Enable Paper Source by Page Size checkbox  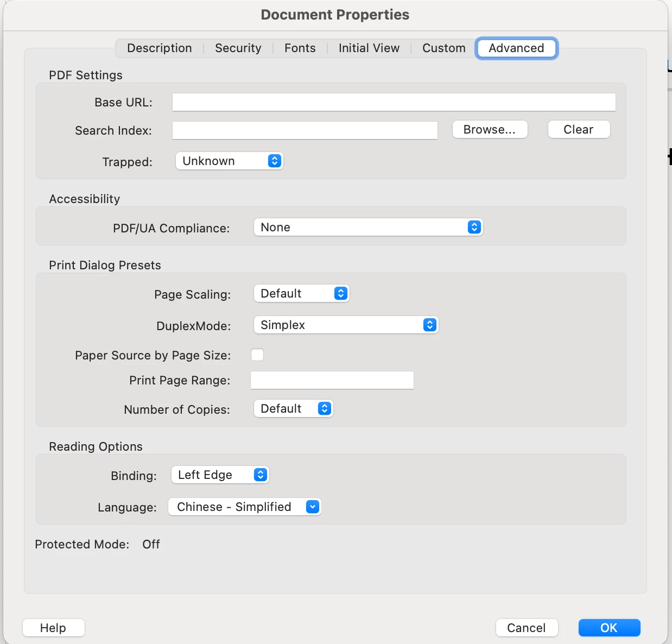tap(257, 355)
